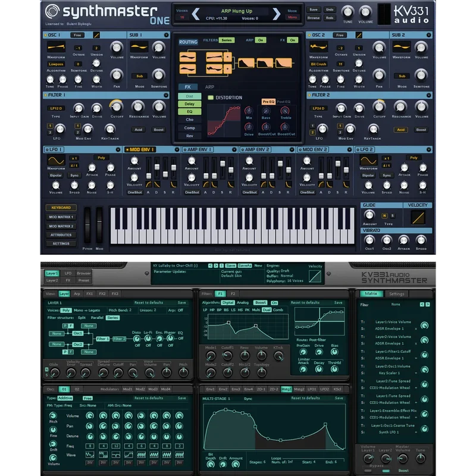
Task: Open LFO 1 gear menu
Action: [x=118, y=150]
